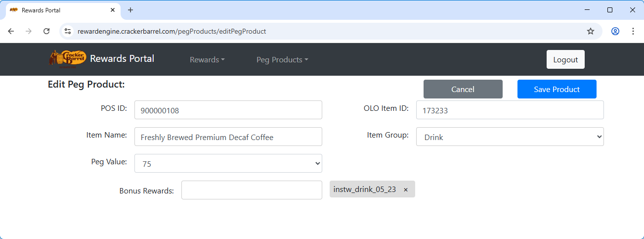Expand the Rewards navigation dropdown

207,59
